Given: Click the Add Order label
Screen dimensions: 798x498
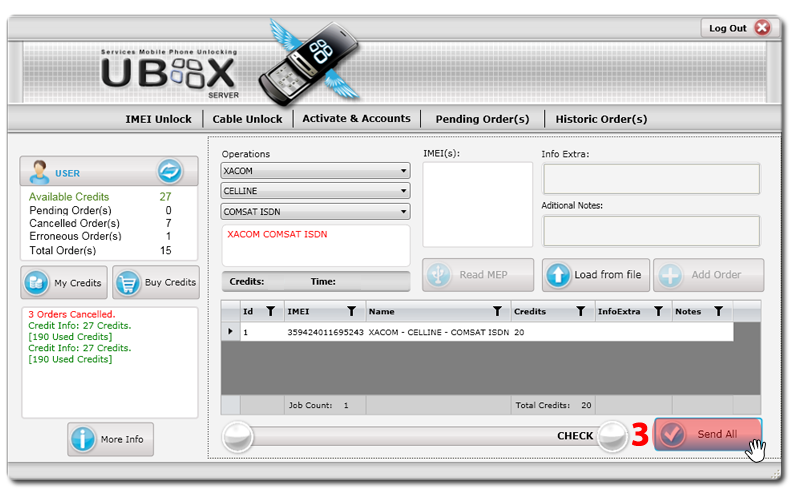Looking at the screenshot, I should tap(716, 275).
